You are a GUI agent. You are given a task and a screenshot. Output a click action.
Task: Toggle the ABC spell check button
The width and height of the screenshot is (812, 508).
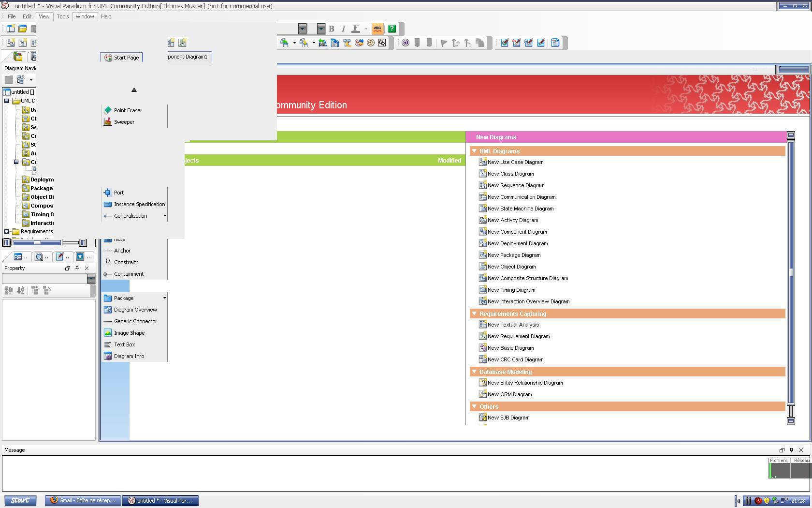377,29
